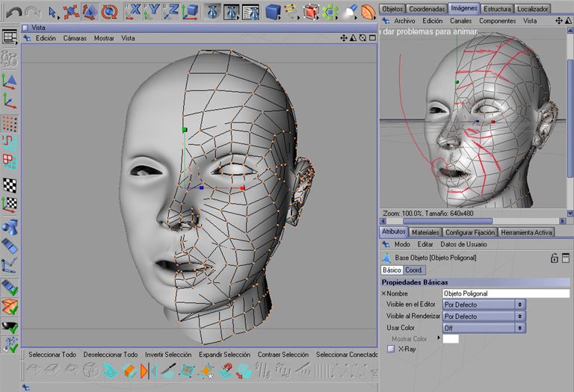Open render settings icon
This screenshot has height=392, width=574.
click(x=251, y=12)
